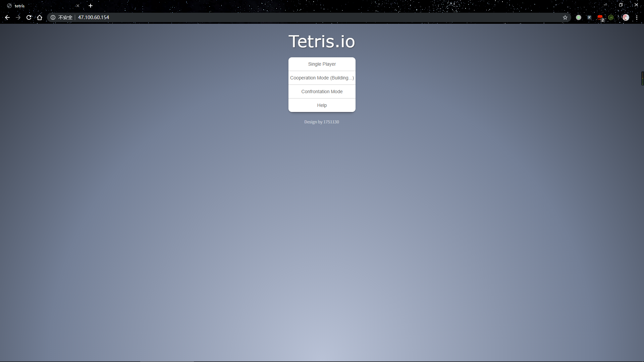
Task: Close the tetris tab
Action: click(78, 6)
